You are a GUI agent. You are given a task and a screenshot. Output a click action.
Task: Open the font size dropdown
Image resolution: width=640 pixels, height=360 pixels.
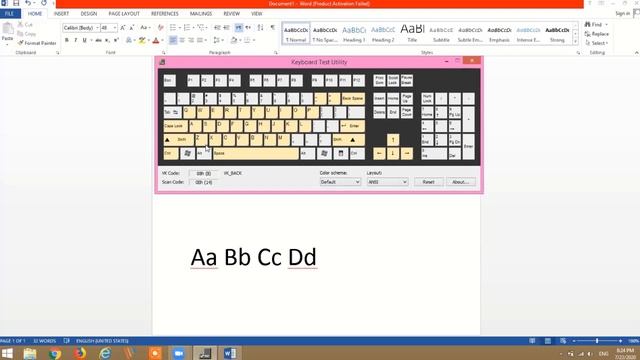tap(115, 28)
